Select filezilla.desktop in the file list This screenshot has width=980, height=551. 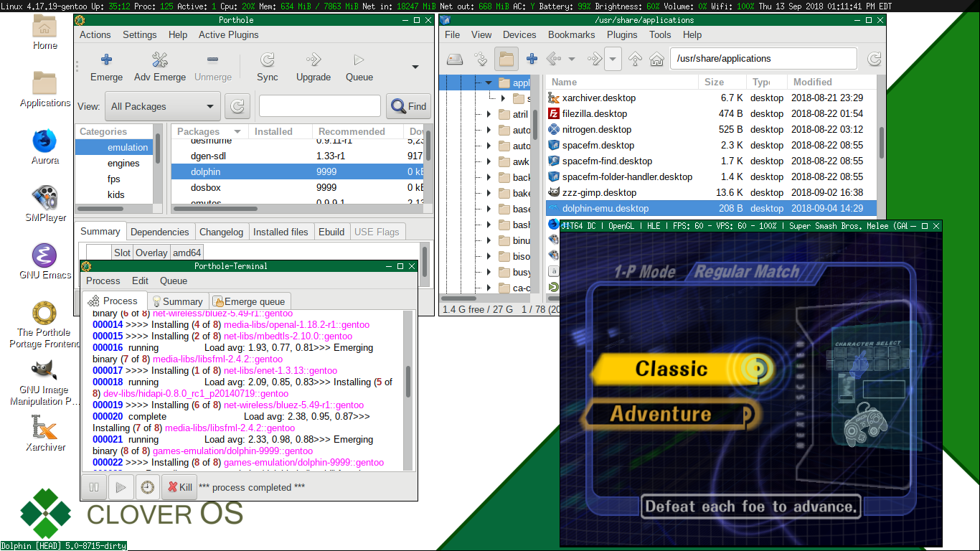(x=712, y=113)
